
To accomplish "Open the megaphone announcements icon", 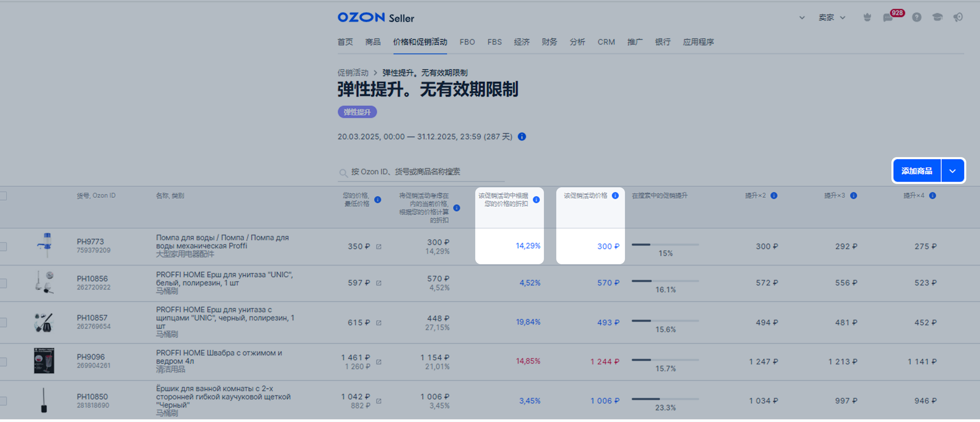I will (x=958, y=17).
